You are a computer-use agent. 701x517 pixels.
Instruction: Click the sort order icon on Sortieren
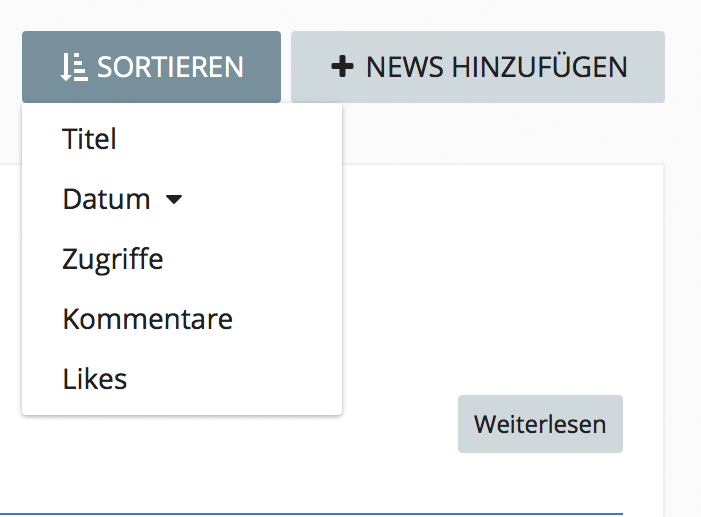pos(73,67)
